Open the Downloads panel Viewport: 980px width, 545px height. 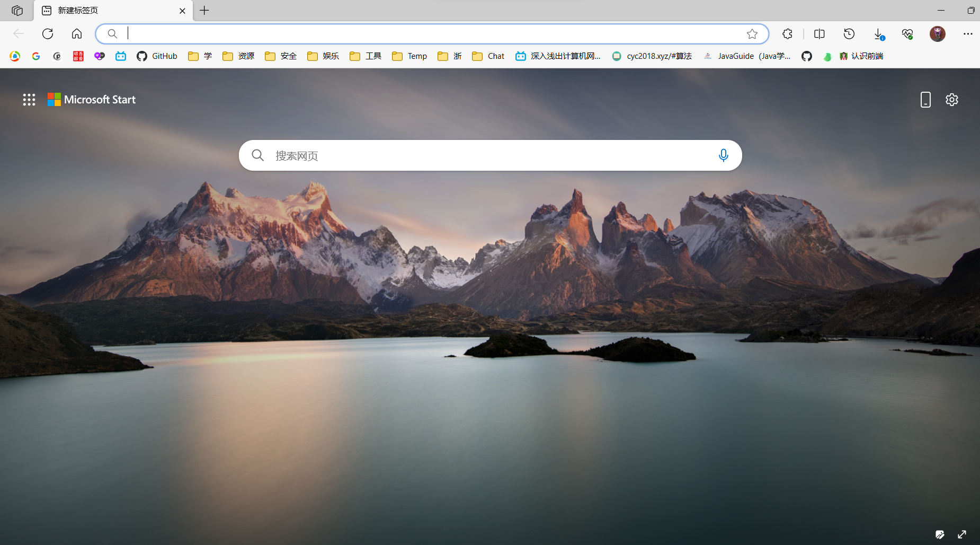[x=879, y=34]
